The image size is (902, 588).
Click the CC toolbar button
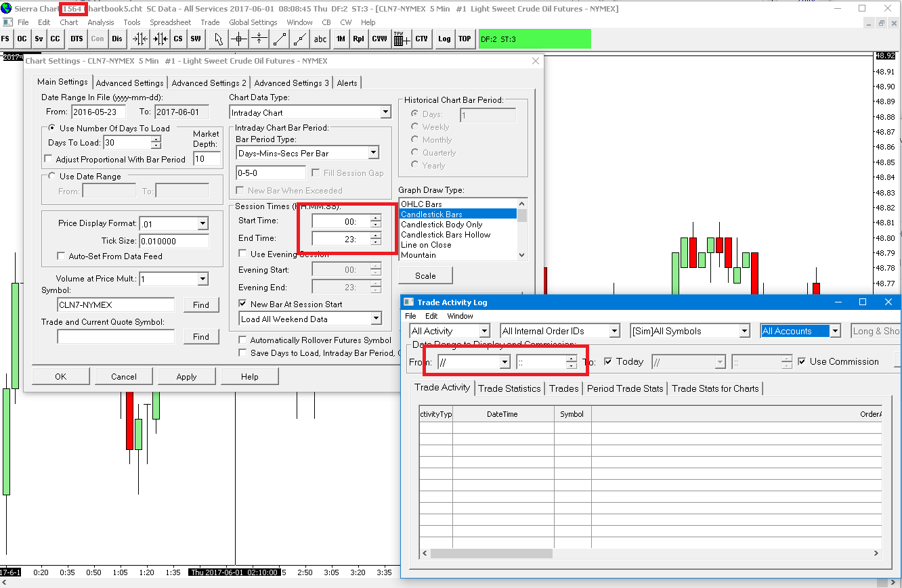point(56,39)
